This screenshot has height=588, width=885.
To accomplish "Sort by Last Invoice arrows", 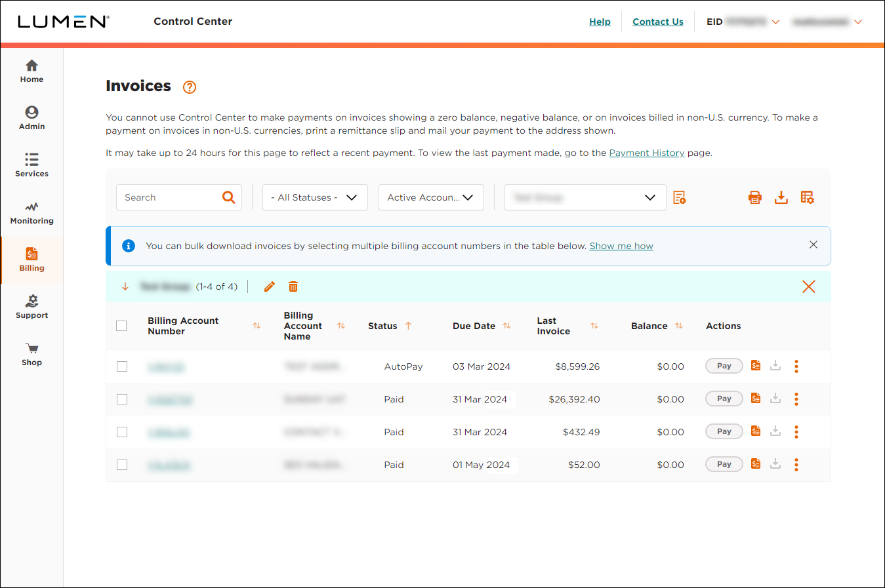I will coord(594,326).
